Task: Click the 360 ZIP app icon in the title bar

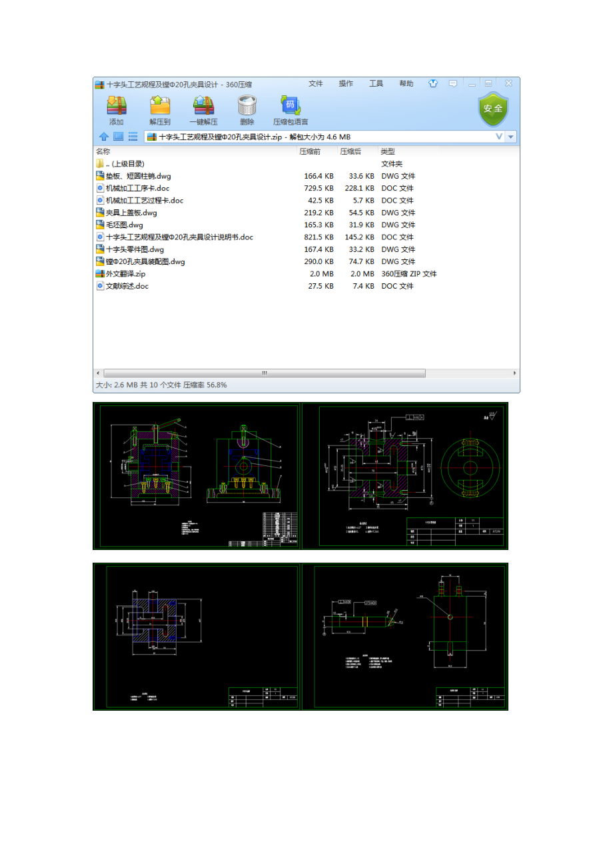Action: pyautogui.click(x=100, y=85)
